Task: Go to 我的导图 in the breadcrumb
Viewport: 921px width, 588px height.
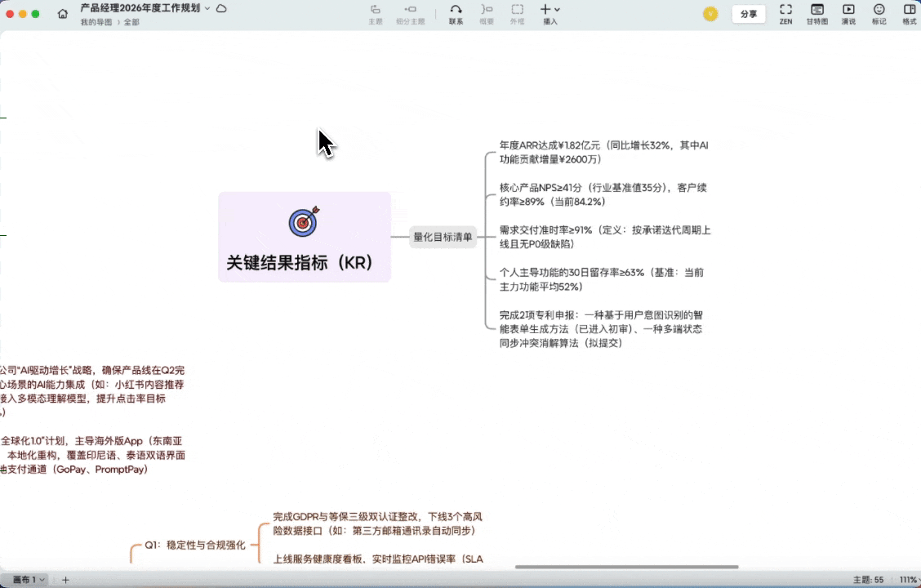Action: pos(98,22)
